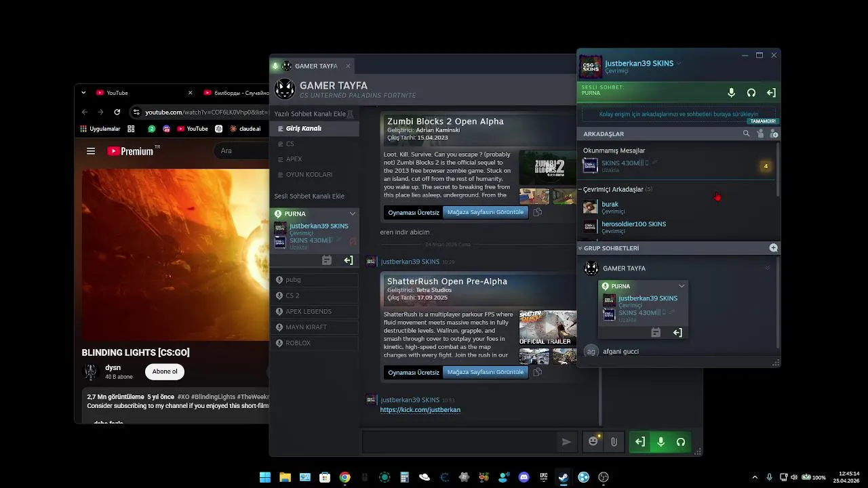This screenshot has height=488, width=868.
Task: Toggle microphone in green bottom bar
Action: tap(660, 442)
